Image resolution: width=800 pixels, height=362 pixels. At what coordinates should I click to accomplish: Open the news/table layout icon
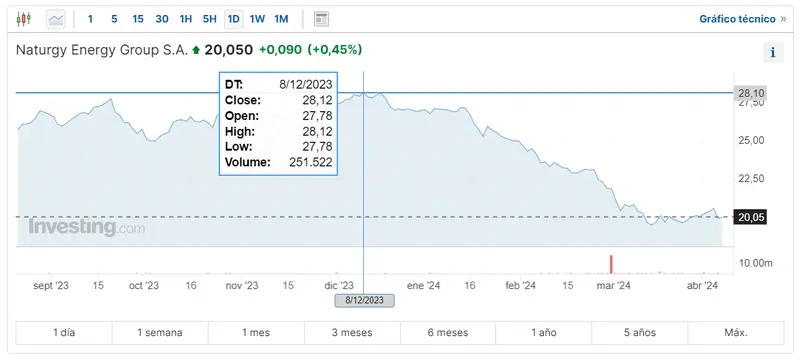tap(321, 19)
